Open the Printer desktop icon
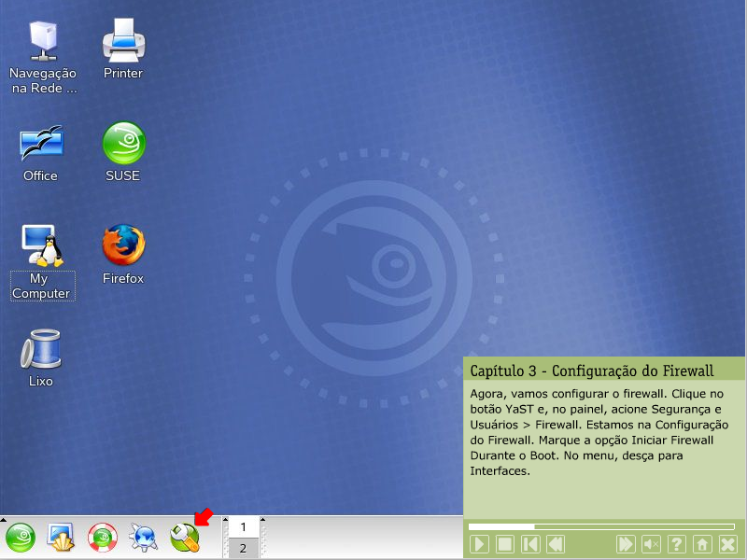This screenshot has height=560, width=747. click(123, 42)
